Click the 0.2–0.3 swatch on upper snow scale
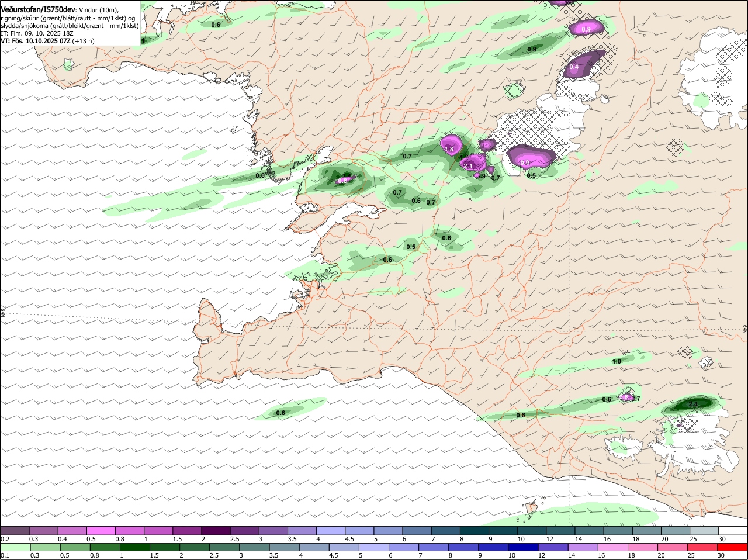The width and height of the screenshot is (748, 560). pos(15,530)
